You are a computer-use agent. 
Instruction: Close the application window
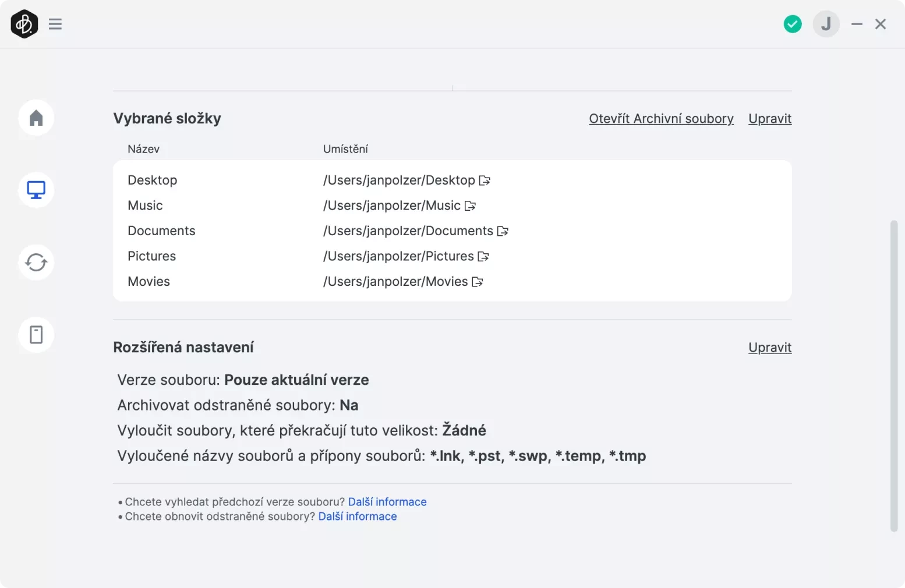tap(881, 24)
